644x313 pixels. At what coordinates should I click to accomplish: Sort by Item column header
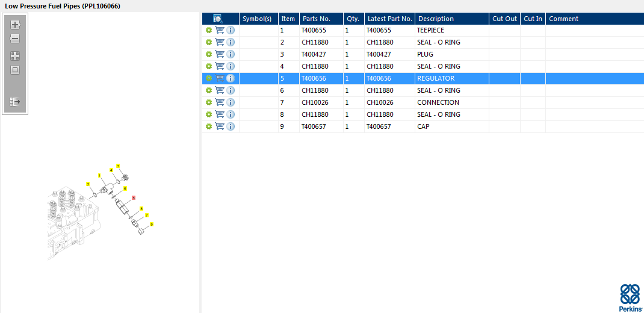(x=289, y=19)
